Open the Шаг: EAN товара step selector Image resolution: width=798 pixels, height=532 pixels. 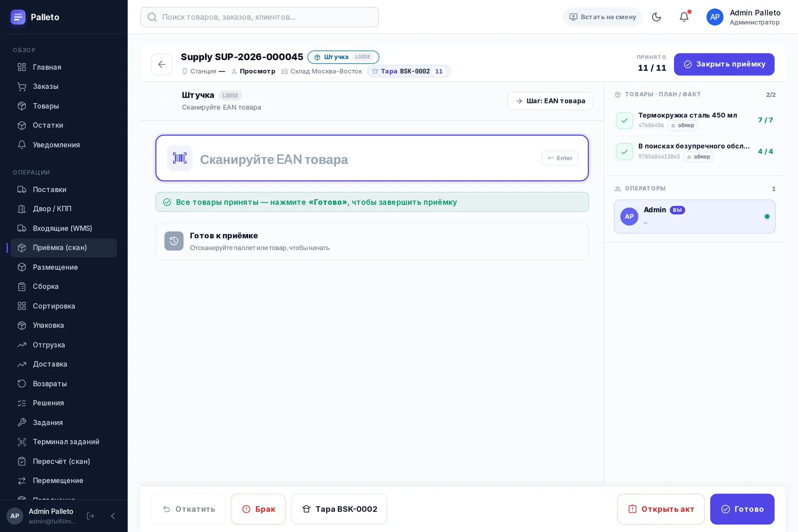[x=550, y=101]
